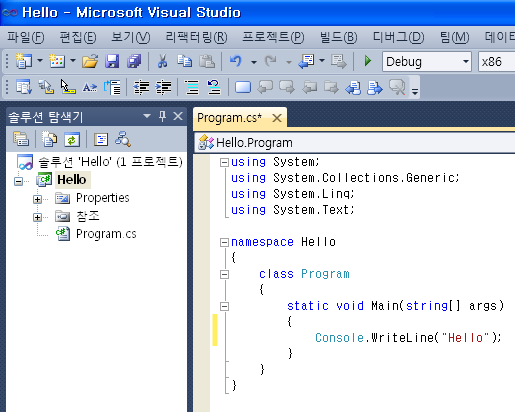Select the Hello project node

72,180
